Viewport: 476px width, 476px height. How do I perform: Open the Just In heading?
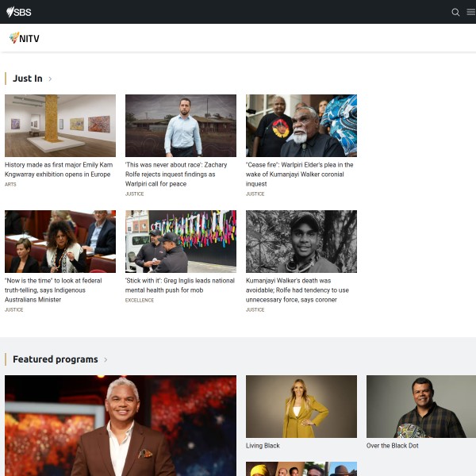tap(28, 79)
